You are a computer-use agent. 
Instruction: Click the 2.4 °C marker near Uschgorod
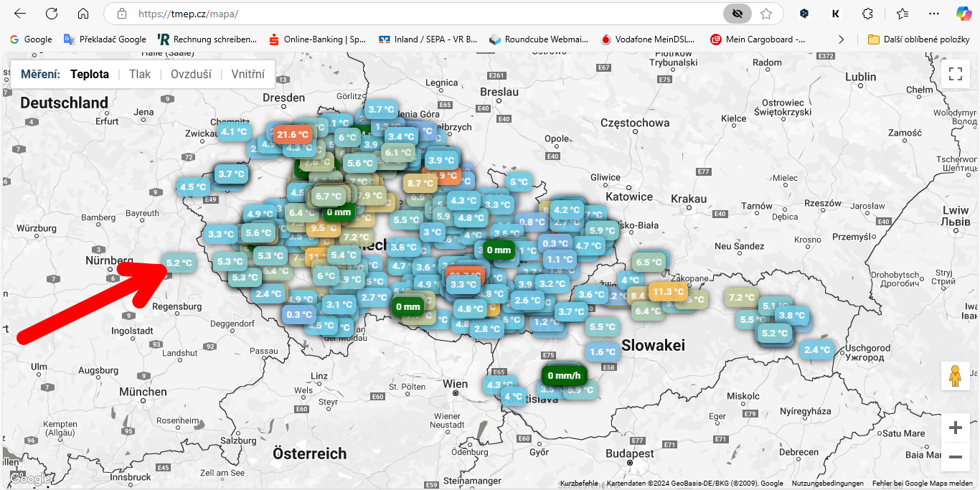coord(816,350)
